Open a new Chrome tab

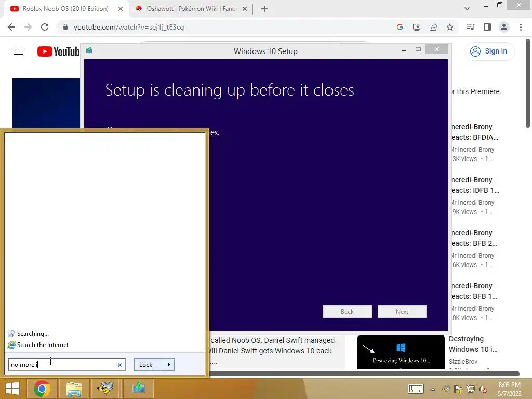click(264, 9)
